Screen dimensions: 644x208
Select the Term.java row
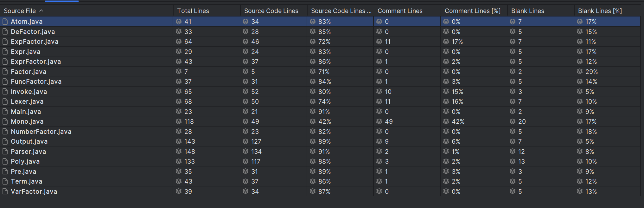click(x=320, y=181)
